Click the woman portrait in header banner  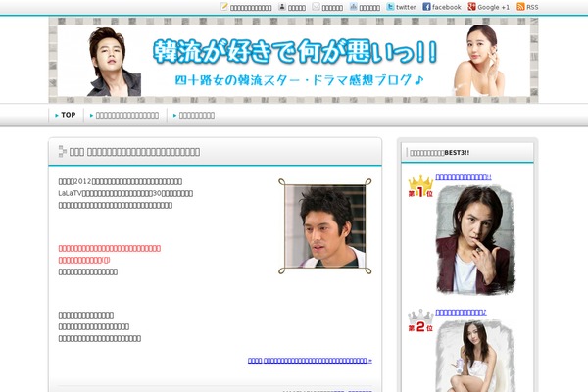pyautogui.click(x=479, y=61)
